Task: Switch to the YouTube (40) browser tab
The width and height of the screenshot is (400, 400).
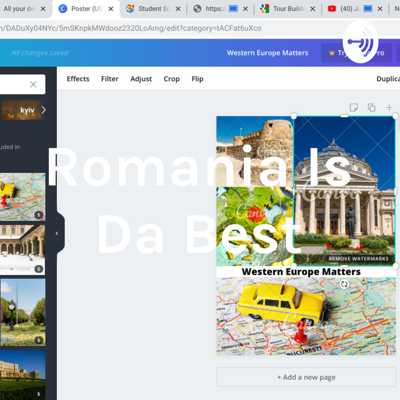Action: tap(353, 9)
